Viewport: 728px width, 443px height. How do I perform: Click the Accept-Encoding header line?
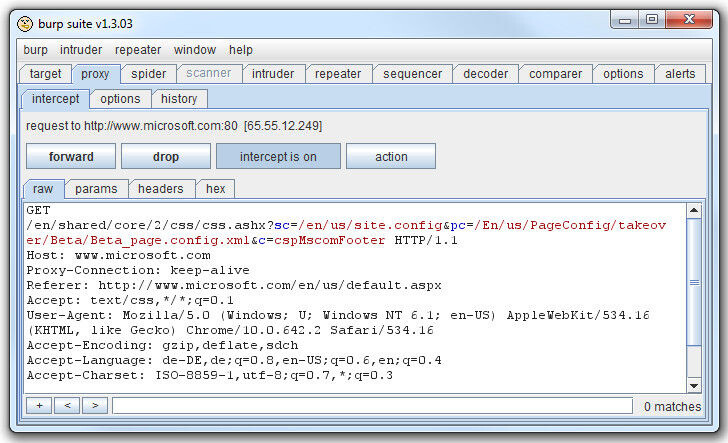pyautogui.click(x=162, y=345)
